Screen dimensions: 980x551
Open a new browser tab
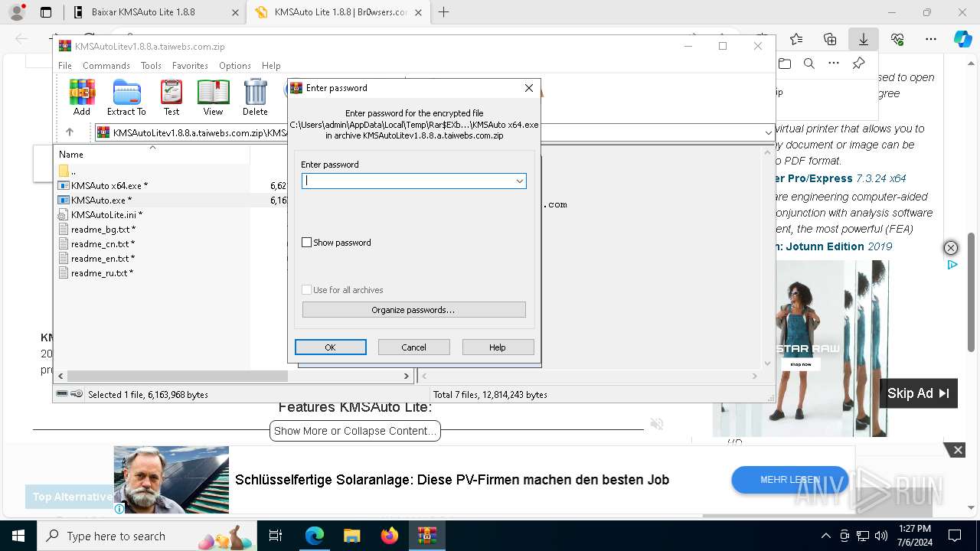(443, 12)
